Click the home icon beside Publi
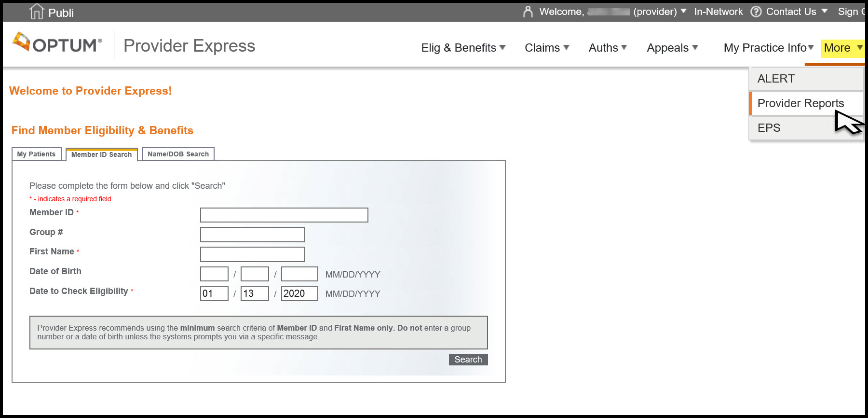The height and width of the screenshot is (418, 868). point(37,12)
